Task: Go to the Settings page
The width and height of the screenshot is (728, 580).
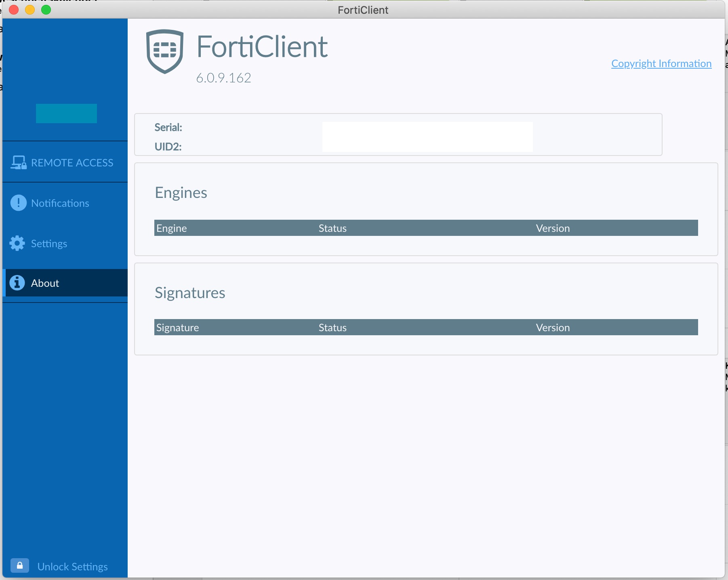Action: (65, 243)
